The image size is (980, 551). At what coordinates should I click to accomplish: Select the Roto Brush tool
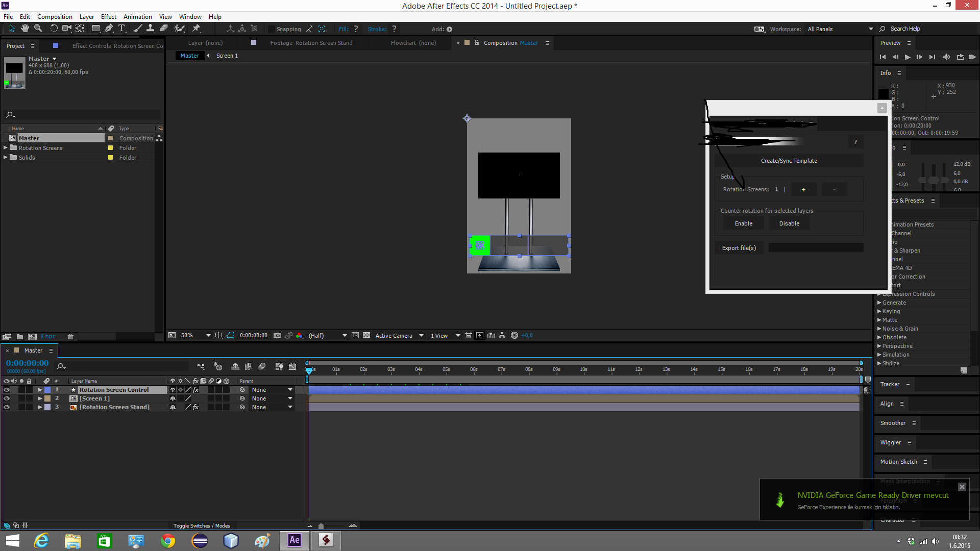tap(179, 29)
